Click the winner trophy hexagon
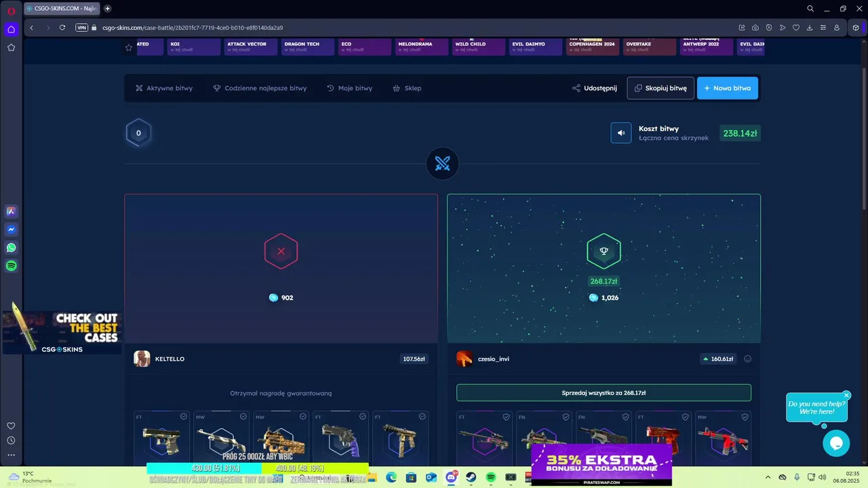Image resolution: width=868 pixels, height=488 pixels. point(604,251)
